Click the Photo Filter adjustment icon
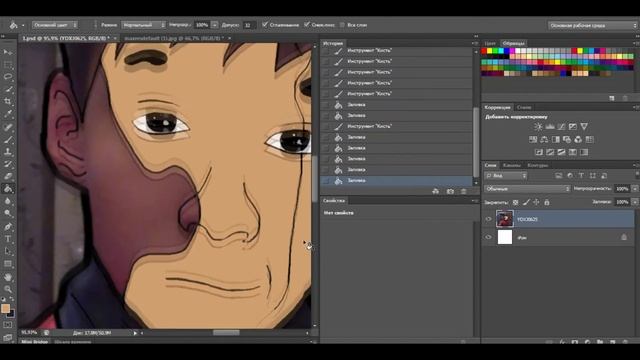 pyautogui.click(x=567, y=140)
